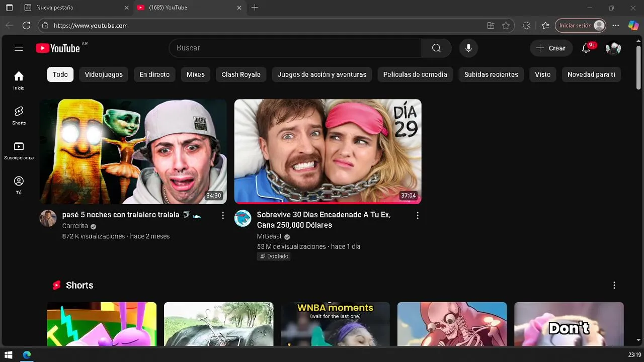The height and width of the screenshot is (362, 644).
Task: Open the Shorts shelf options menu
Action: click(614, 285)
